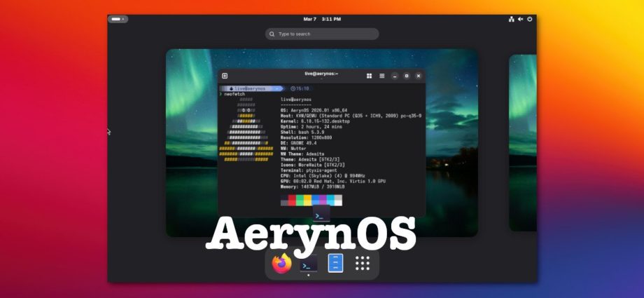Viewport: 644px width, 298px height.
Task: Click the Uptime: 2 hours, 24 mins line
Action: pos(311,127)
